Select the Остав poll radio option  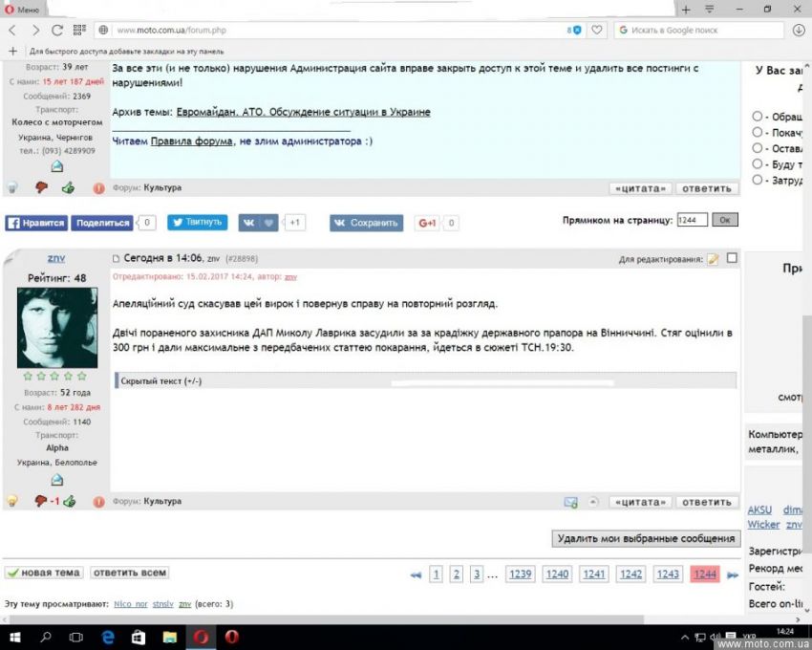click(758, 148)
